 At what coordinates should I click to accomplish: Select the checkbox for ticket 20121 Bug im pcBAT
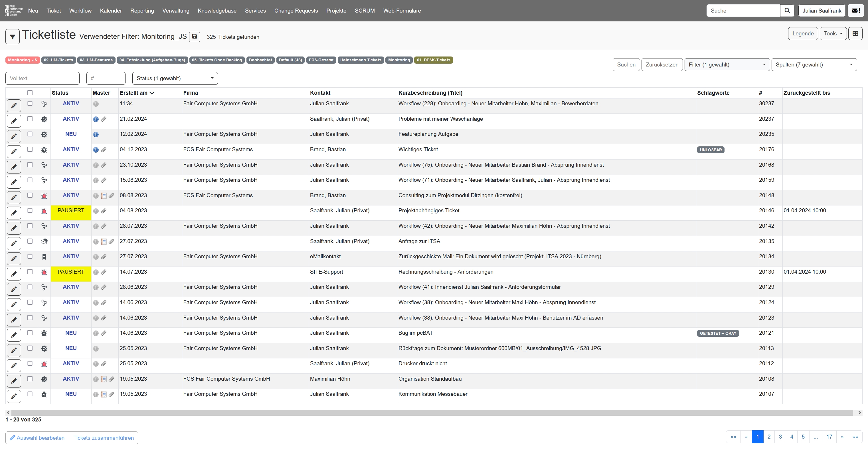(30, 333)
